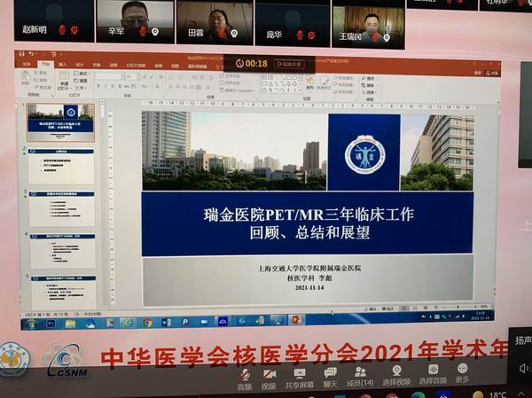Click the 查找 Find button
The height and width of the screenshot is (398, 532).
click(369, 78)
